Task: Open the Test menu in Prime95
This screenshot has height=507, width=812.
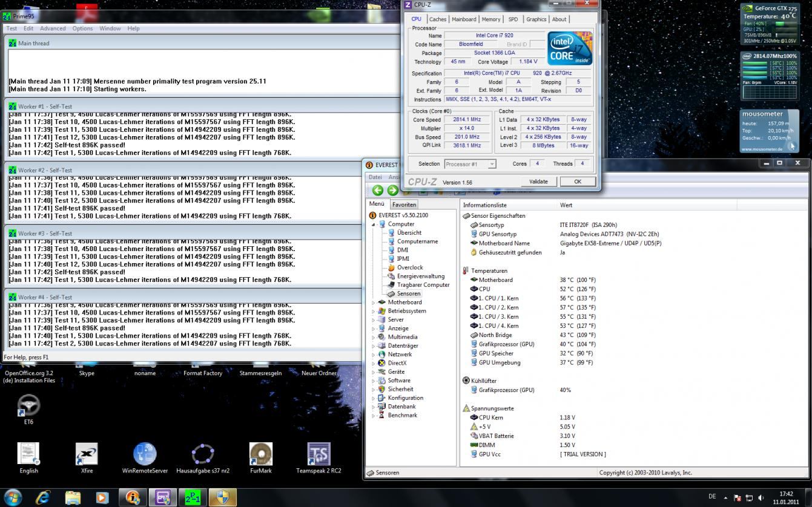Action: [x=12, y=28]
